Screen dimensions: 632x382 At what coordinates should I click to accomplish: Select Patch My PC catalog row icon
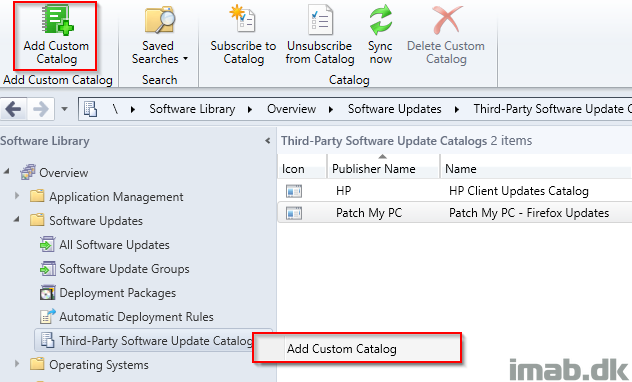coord(294,213)
